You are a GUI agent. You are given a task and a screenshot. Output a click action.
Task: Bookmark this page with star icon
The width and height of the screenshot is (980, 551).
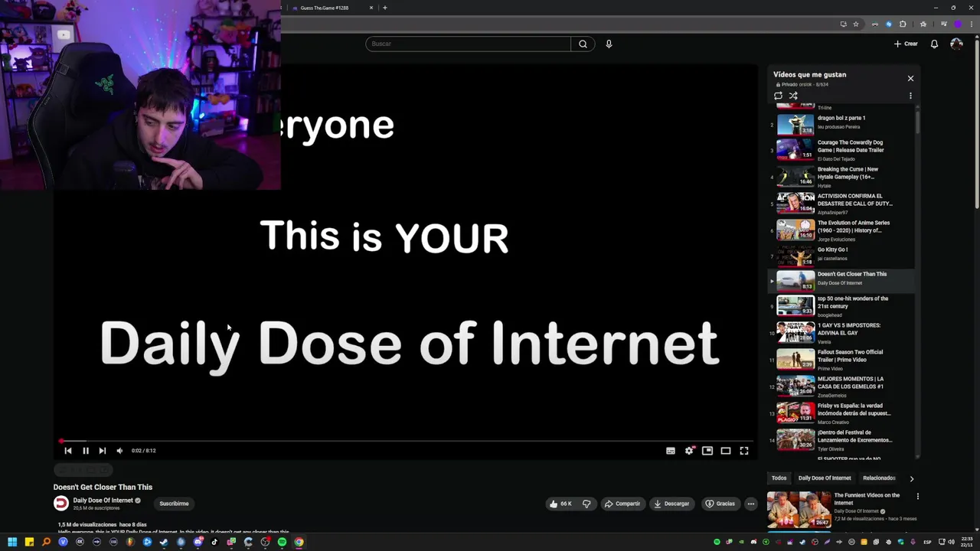coord(856,24)
